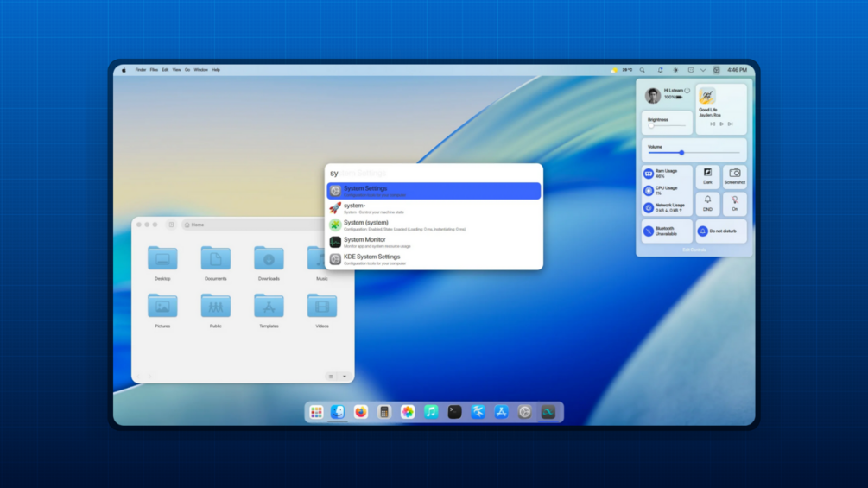The image size is (868, 488).
Task: Skip to the next track
Action: point(730,124)
